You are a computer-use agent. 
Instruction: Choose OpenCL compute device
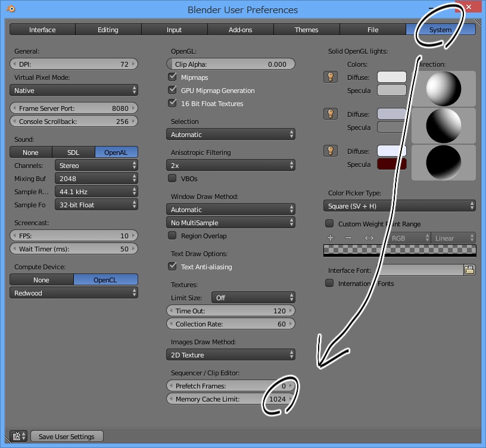pyautogui.click(x=105, y=279)
